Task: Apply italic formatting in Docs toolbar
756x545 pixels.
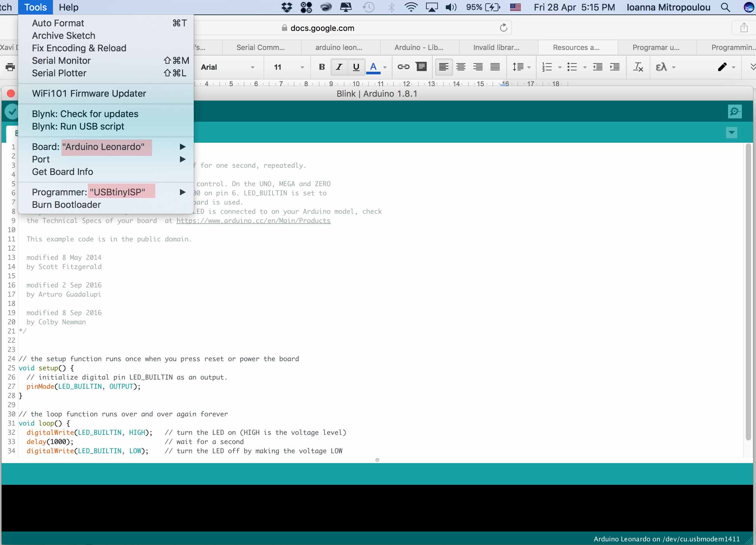Action: (339, 67)
